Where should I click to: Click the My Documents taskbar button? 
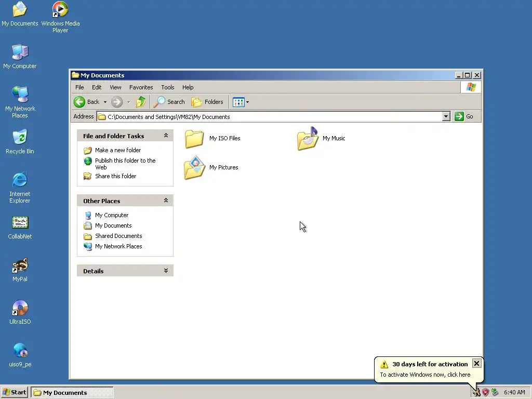click(x=72, y=393)
